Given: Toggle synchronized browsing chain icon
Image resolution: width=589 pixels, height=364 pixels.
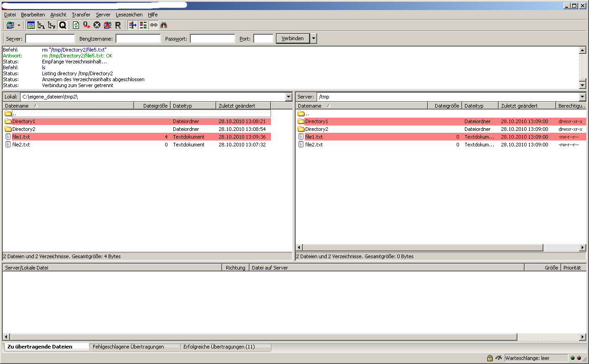Looking at the screenshot, I should [x=153, y=25].
